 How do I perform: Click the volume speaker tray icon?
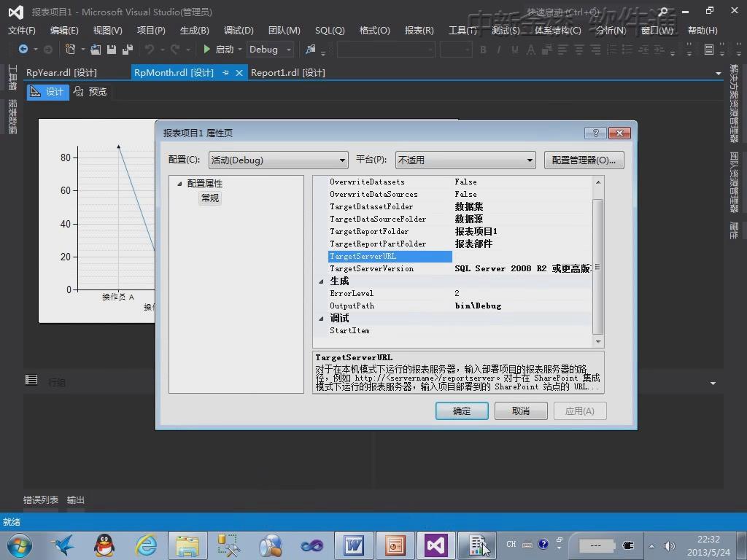coord(670,545)
